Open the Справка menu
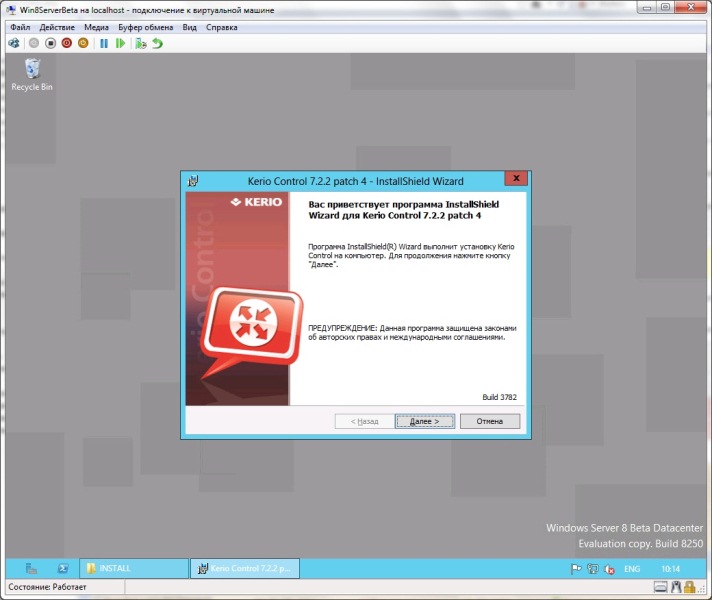This screenshot has width=712, height=600. click(222, 27)
